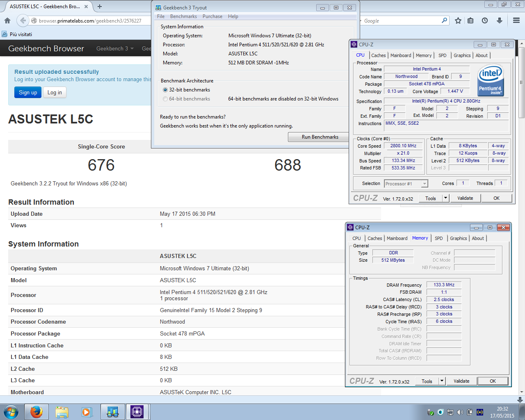Screen dimensions: 525x420
Task: Click the Intel Pentium 4 logo in CPU-Z
Action: (x=491, y=80)
